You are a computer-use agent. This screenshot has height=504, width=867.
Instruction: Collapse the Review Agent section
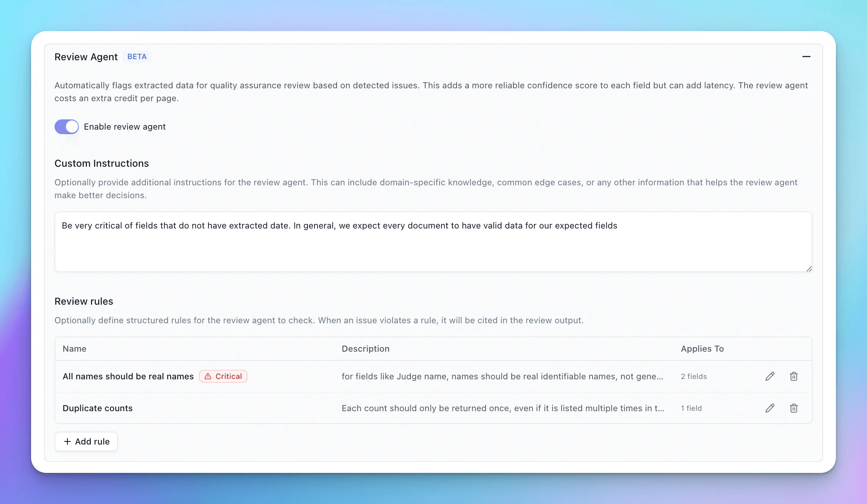tap(806, 57)
